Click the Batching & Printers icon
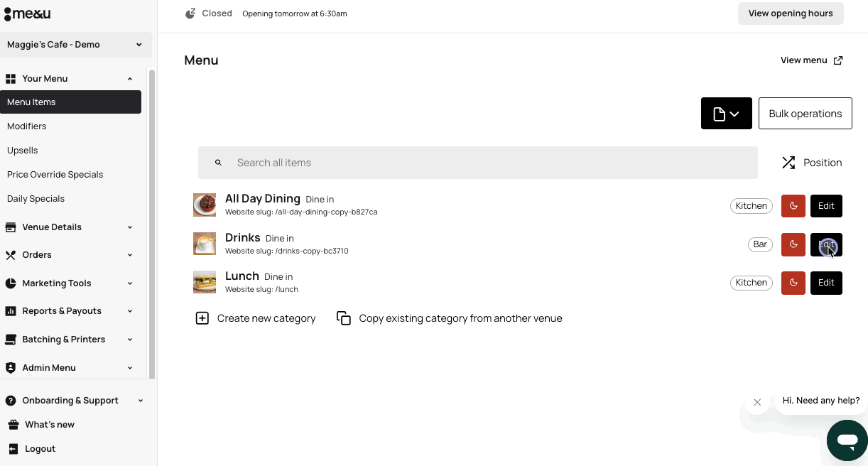This screenshot has height=466, width=868. 11,340
